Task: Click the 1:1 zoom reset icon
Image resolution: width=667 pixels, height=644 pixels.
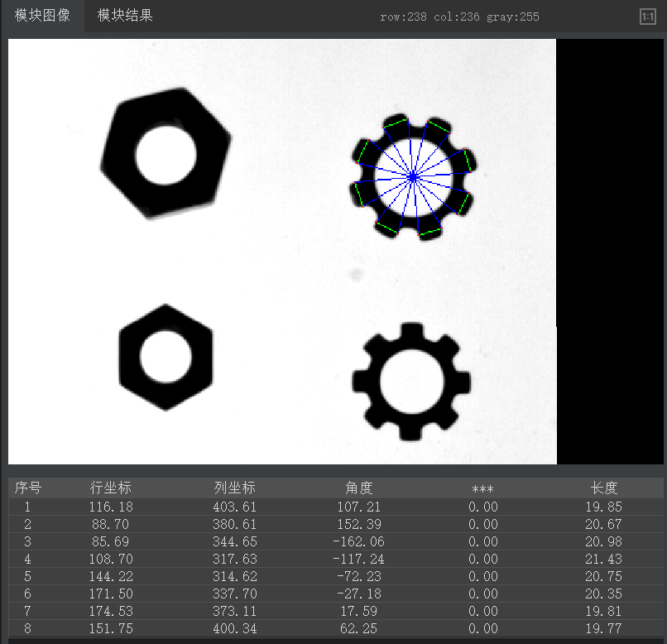Action: click(x=647, y=17)
